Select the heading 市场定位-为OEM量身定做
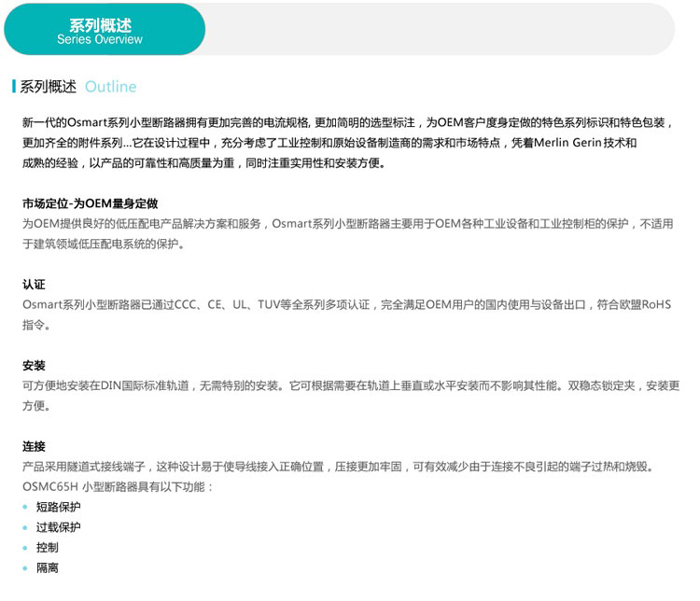This screenshot has height=601, width=700. (91, 203)
